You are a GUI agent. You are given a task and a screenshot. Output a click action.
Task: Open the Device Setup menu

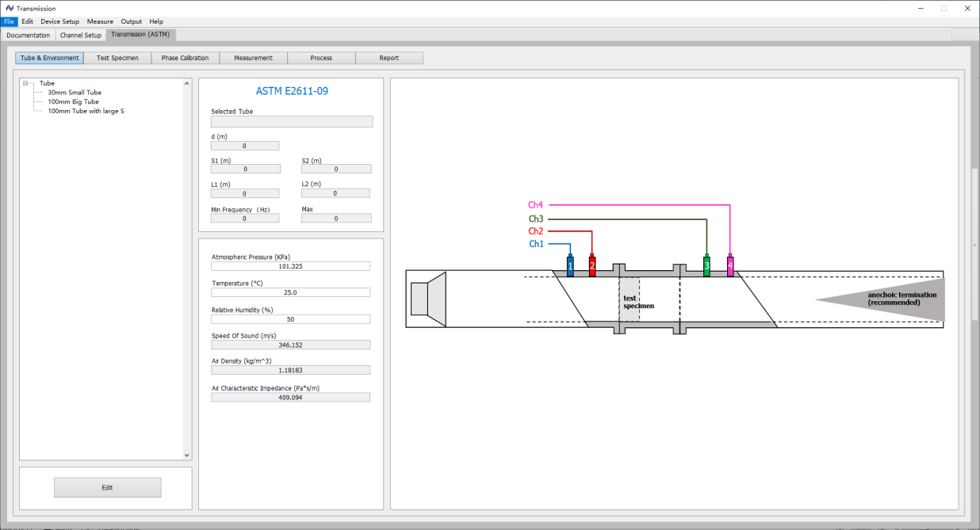pyautogui.click(x=60, y=21)
